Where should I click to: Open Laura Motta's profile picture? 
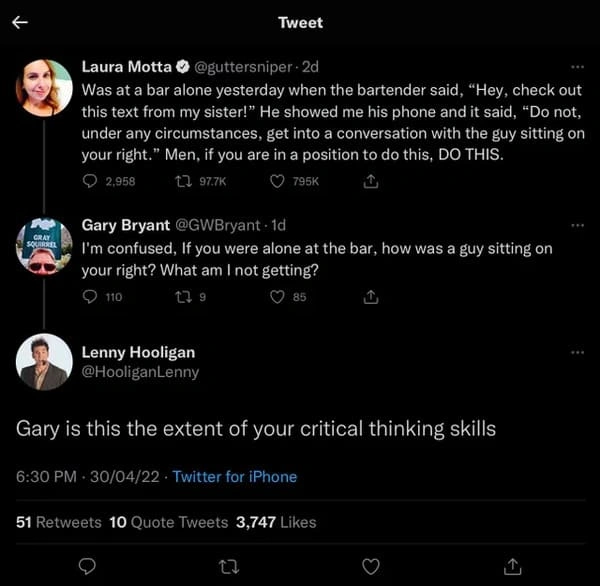click(x=44, y=88)
